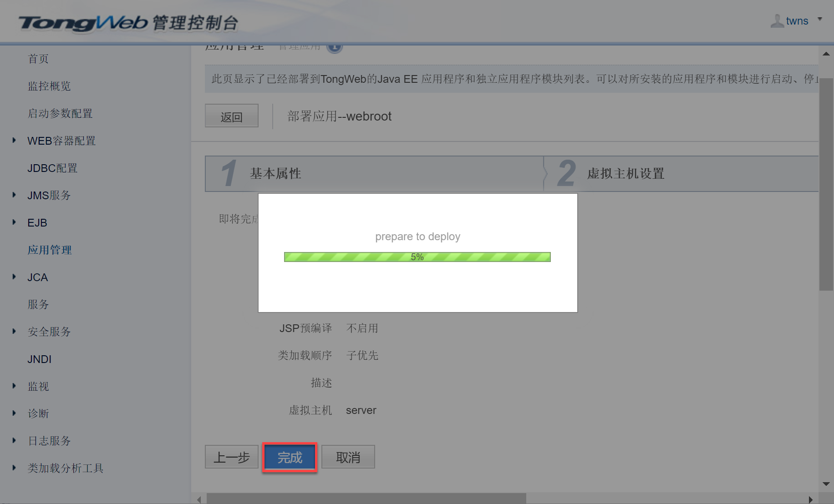Expand the JMS服务 sidebar arrow

pos(14,195)
